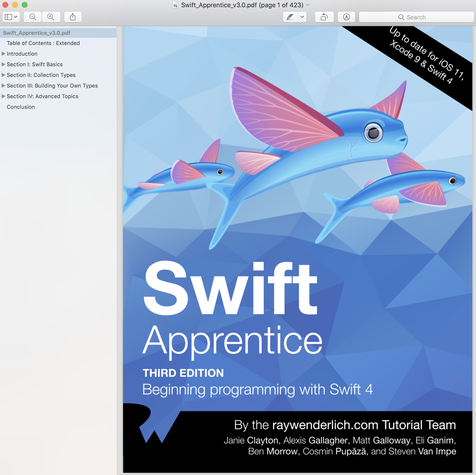476x475 pixels.
Task: Rotate the page with rotate icon
Action: 324,17
